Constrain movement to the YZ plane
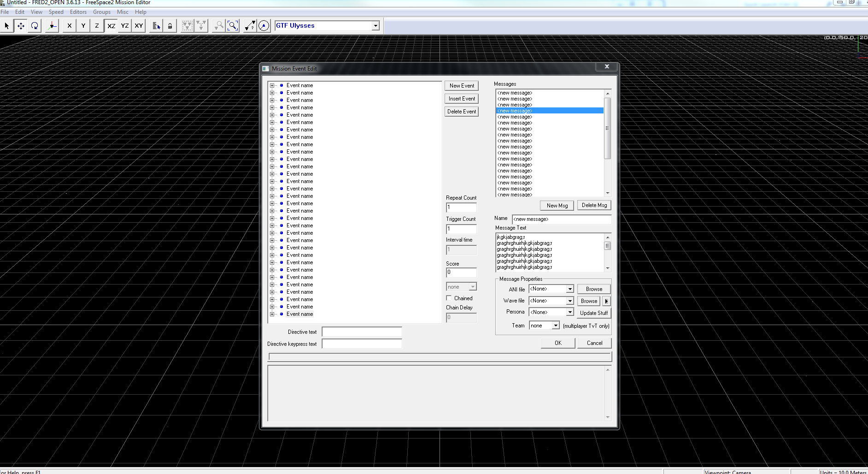The height and width of the screenshot is (474, 868). tap(125, 26)
